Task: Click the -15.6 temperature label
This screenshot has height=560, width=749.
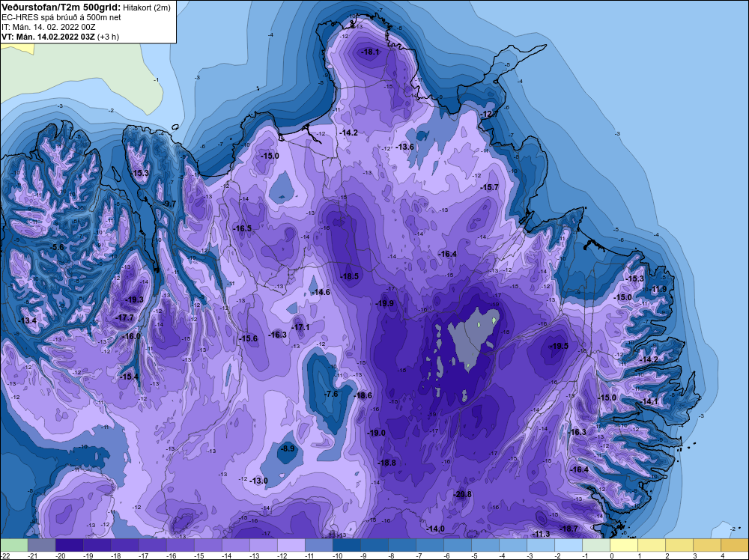Action: pos(249,338)
